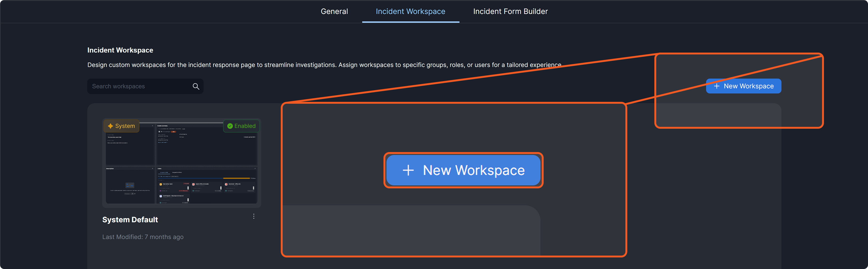868x269 pixels.
Task: Click the search icon inside the workspaces search bar
Action: coord(196,86)
